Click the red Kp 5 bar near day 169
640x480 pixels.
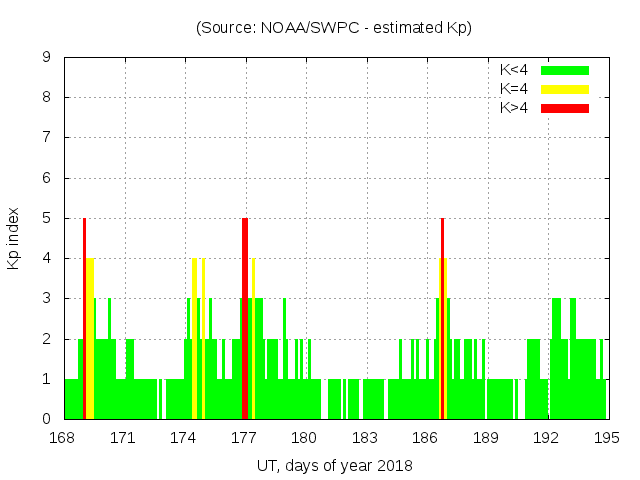[84, 318]
